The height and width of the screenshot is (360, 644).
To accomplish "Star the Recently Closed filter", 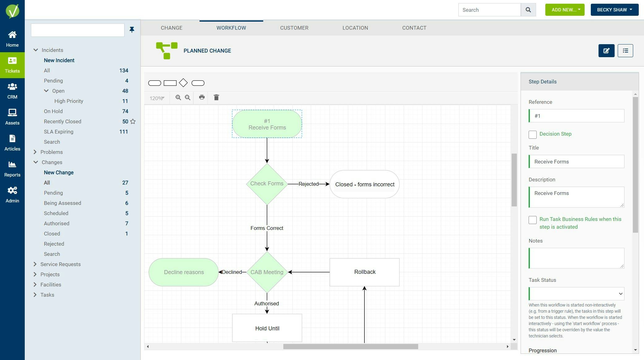I will click(x=133, y=121).
